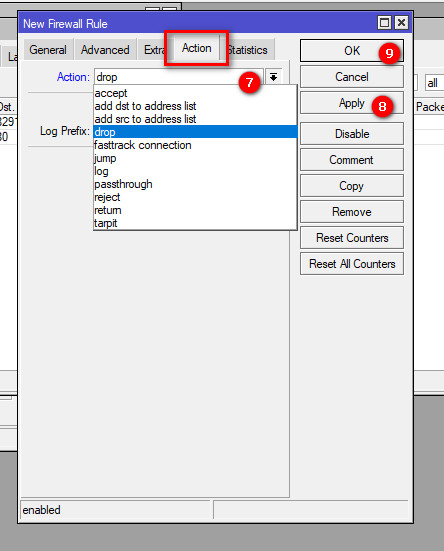Viewport: 444px width, 551px height.
Task: Switch to the Advanced tab
Action: (105, 50)
